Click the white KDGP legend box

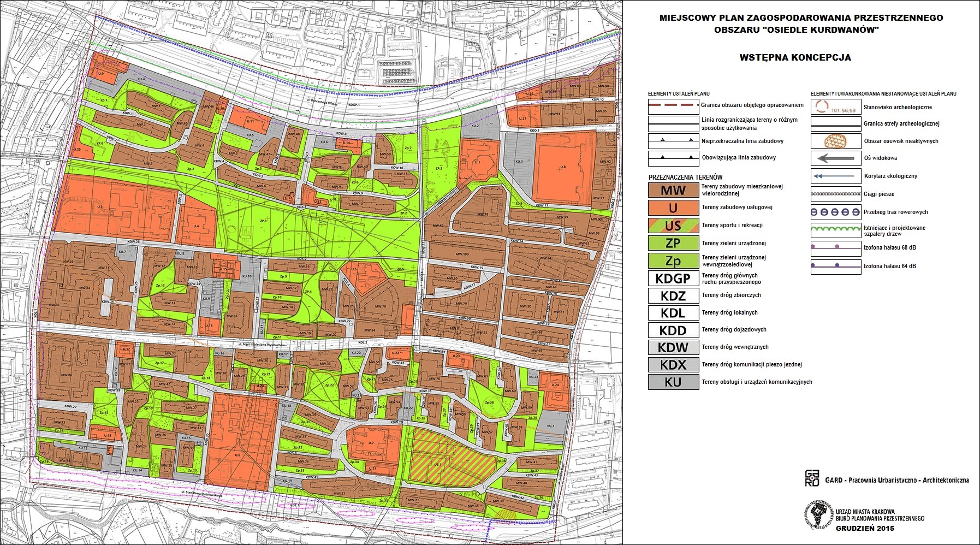[673, 279]
